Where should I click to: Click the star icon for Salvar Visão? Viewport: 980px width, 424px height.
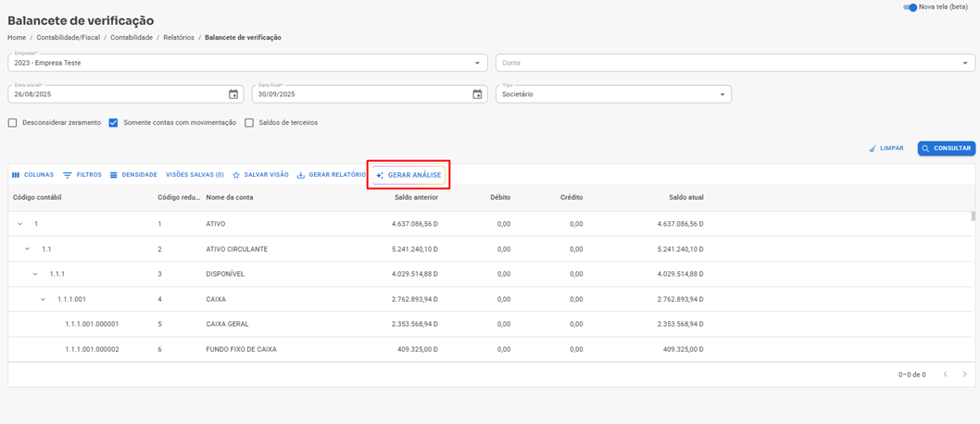tap(236, 175)
